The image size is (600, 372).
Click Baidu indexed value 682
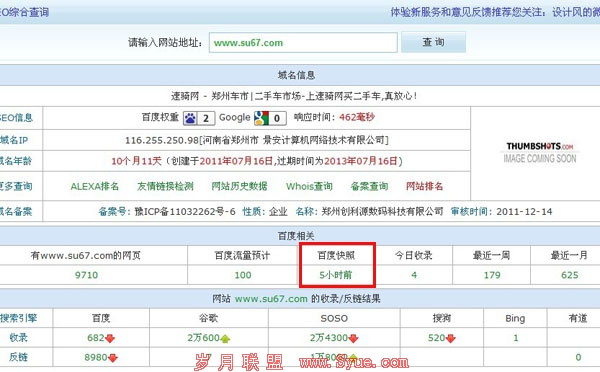coord(96,338)
